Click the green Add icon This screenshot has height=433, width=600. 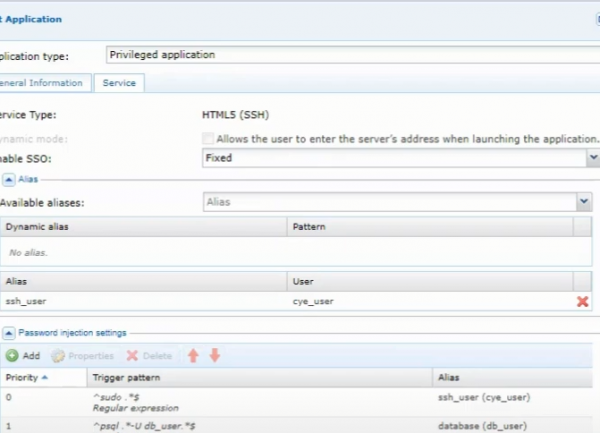pos(11,355)
